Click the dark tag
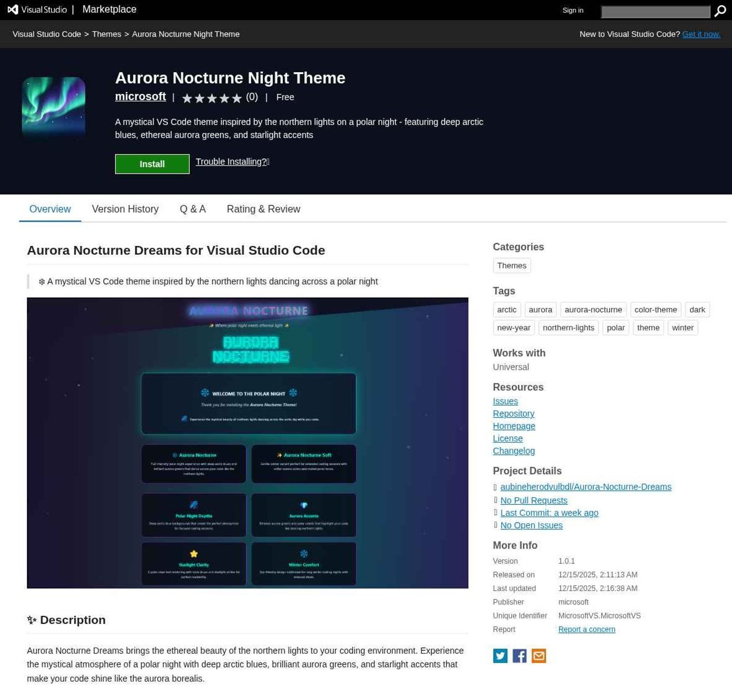732x700 pixels. 697,310
